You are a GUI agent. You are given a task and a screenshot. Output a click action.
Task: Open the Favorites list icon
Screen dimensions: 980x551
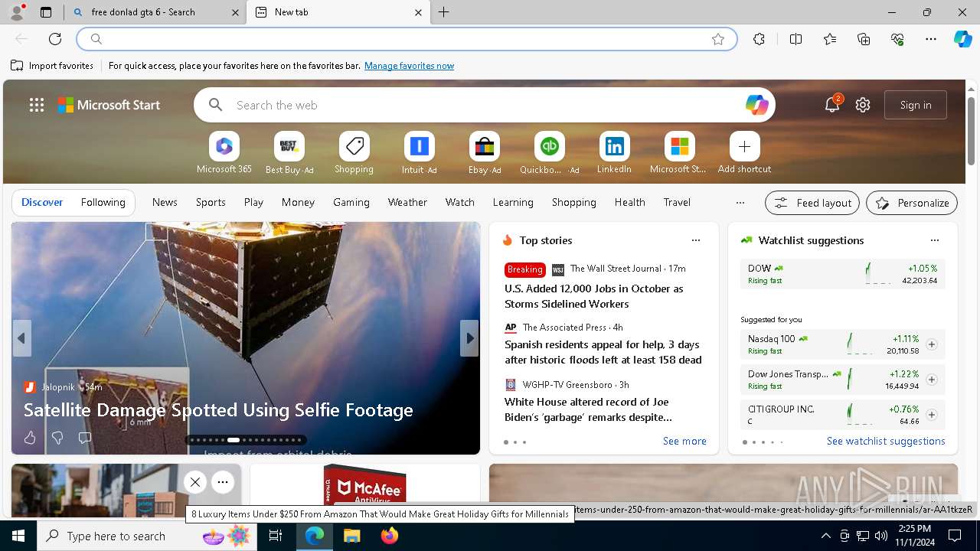(x=830, y=39)
